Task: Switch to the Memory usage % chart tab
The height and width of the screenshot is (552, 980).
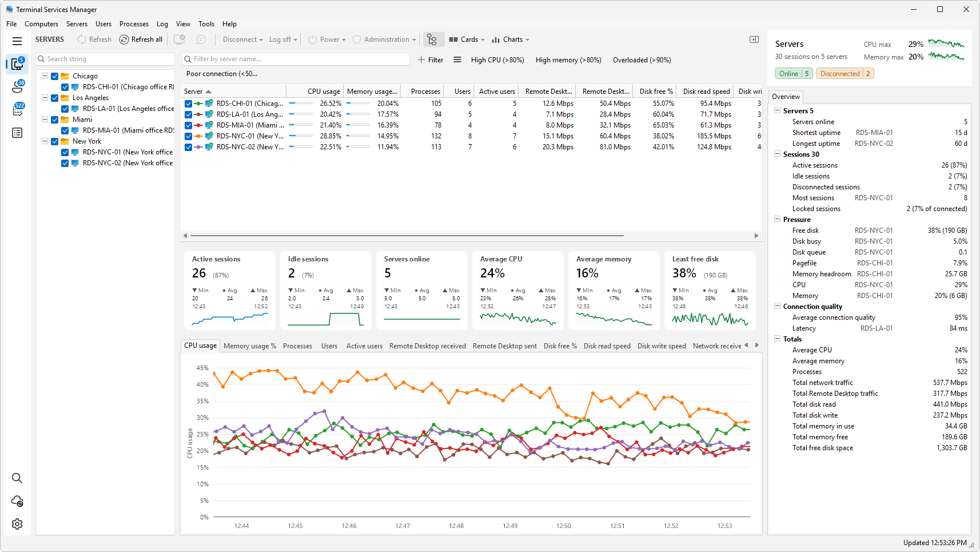Action: [250, 346]
